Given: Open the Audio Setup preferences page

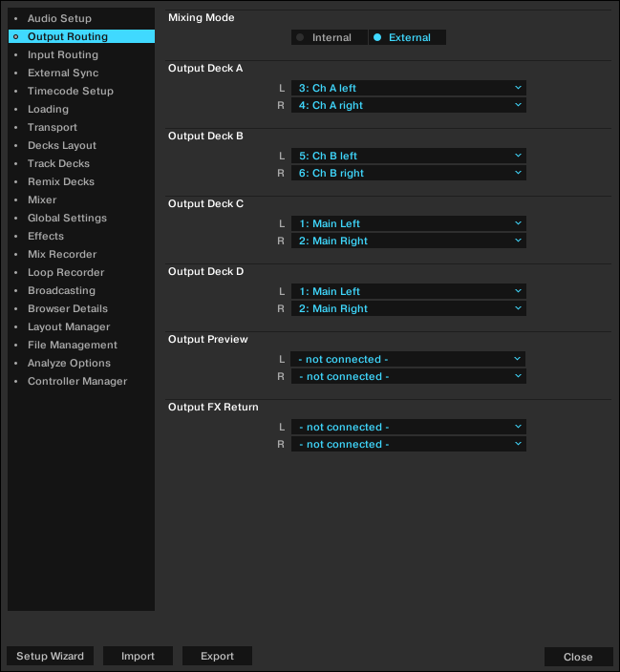Looking at the screenshot, I should pyautogui.click(x=59, y=19).
